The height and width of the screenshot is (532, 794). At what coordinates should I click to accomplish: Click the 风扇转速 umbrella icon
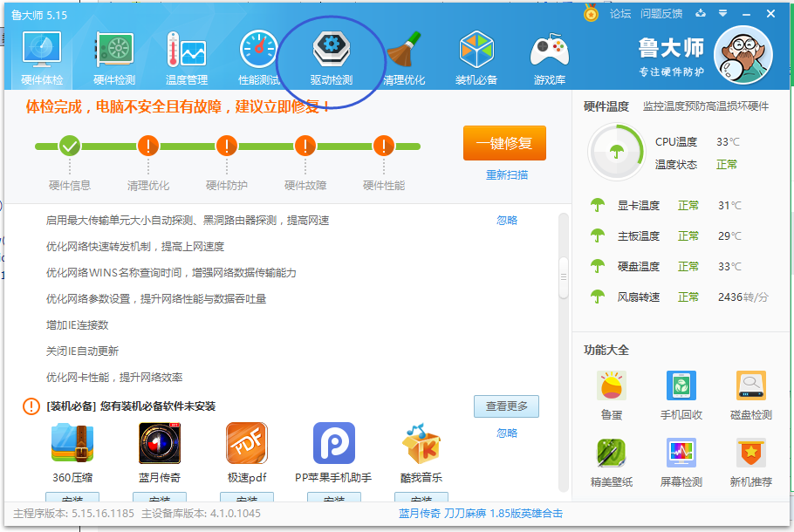(598, 297)
